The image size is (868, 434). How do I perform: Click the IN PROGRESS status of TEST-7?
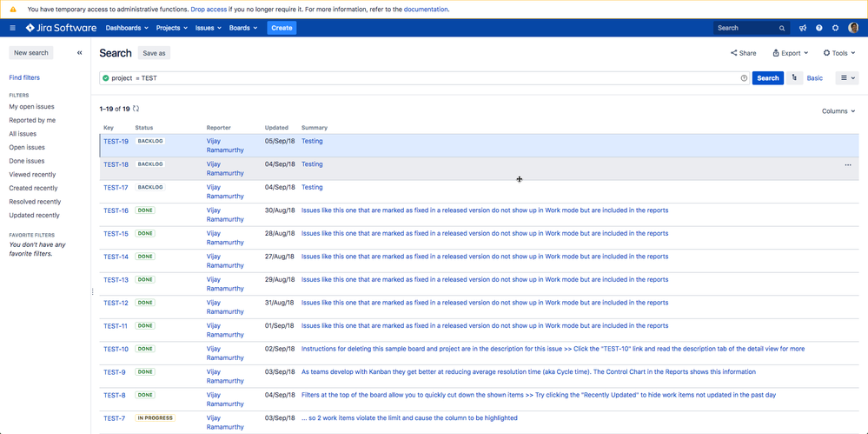pyautogui.click(x=155, y=418)
